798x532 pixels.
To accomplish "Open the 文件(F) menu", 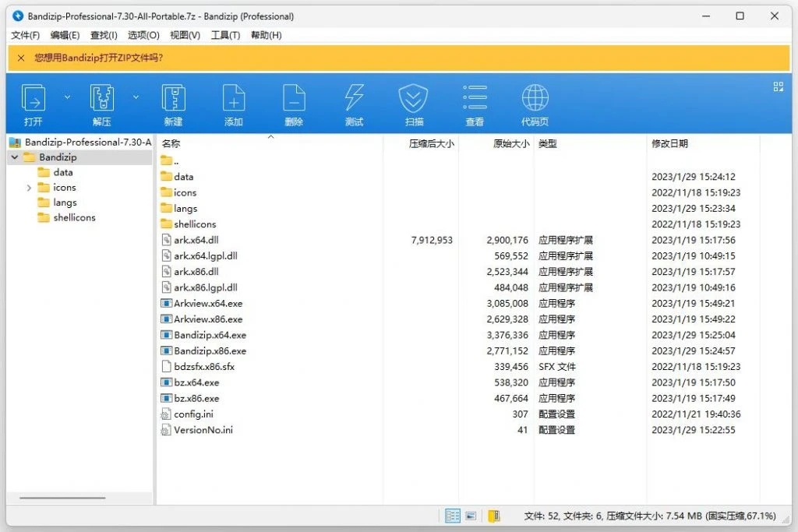I will tap(26, 35).
